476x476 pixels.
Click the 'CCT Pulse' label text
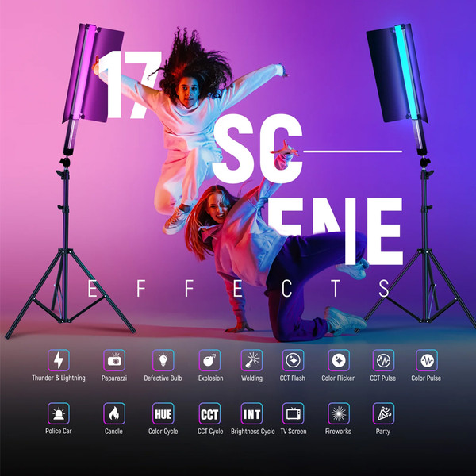coord(383,378)
